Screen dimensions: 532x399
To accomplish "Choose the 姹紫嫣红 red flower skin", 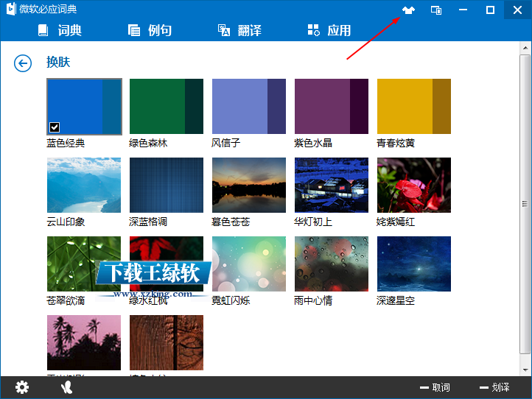I will coord(414,185).
